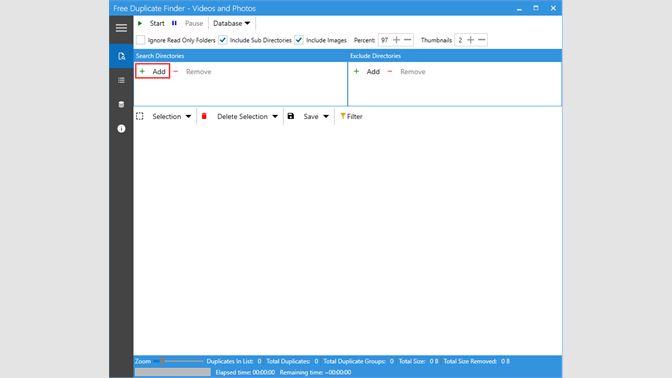Select the search page icon in sidebar
672x378 pixels.
(121, 56)
